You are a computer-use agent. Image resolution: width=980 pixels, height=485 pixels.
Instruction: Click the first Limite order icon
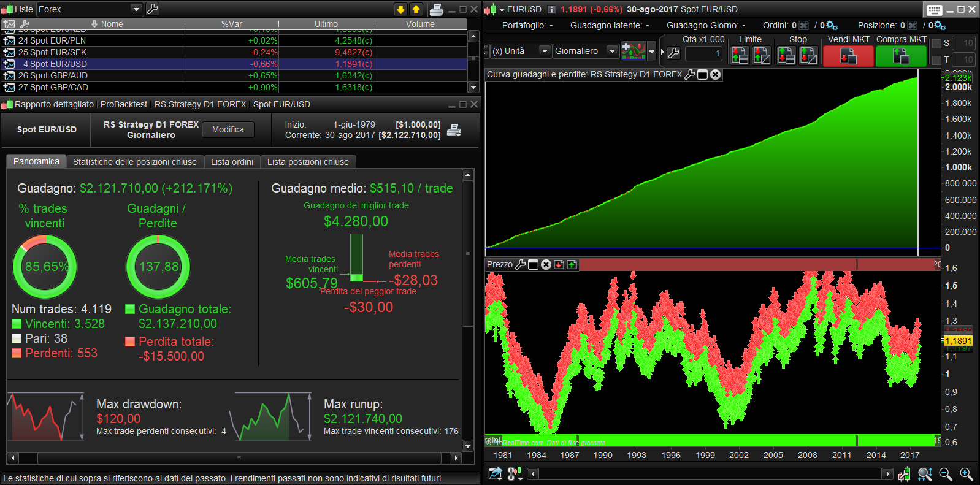(740, 56)
